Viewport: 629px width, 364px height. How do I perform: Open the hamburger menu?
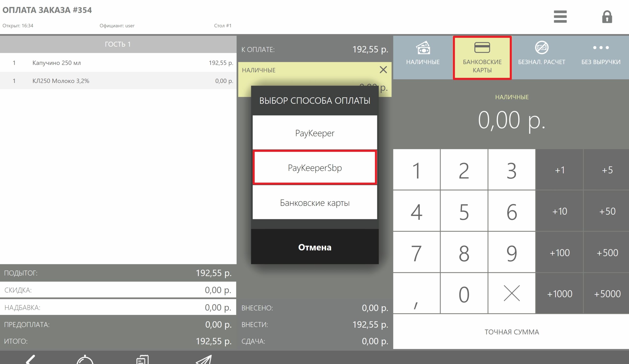click(x=560, y=16)
